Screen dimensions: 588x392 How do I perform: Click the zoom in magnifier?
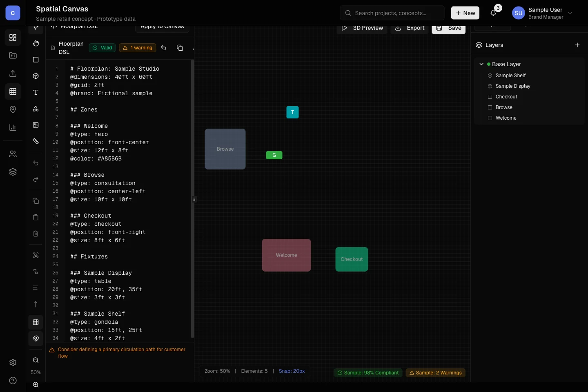pos(36,385)
